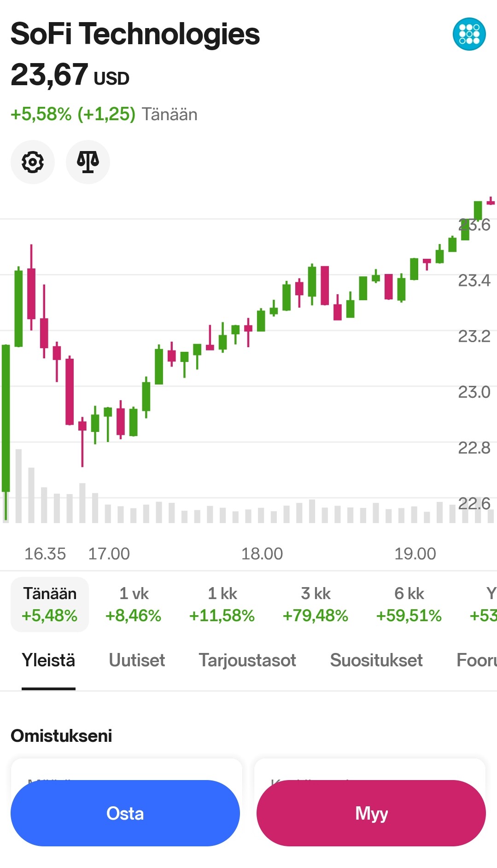Tap the Omistukseni section heading

point(61,736)
